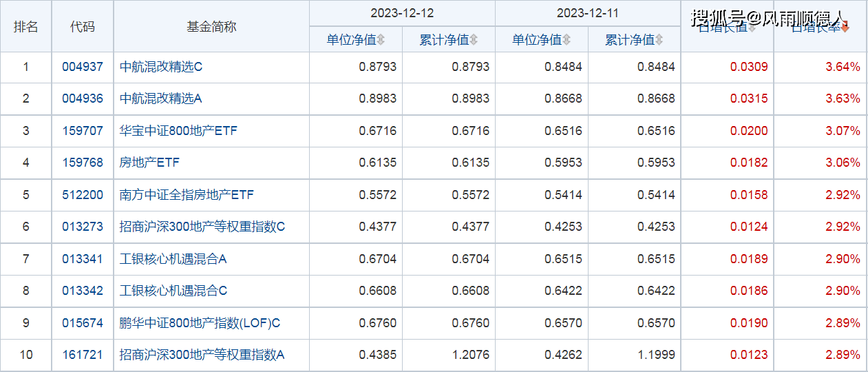Open the 招商沪深300地产等权重指数C fund page
868x372 pixels.
(x=202, y=227)
